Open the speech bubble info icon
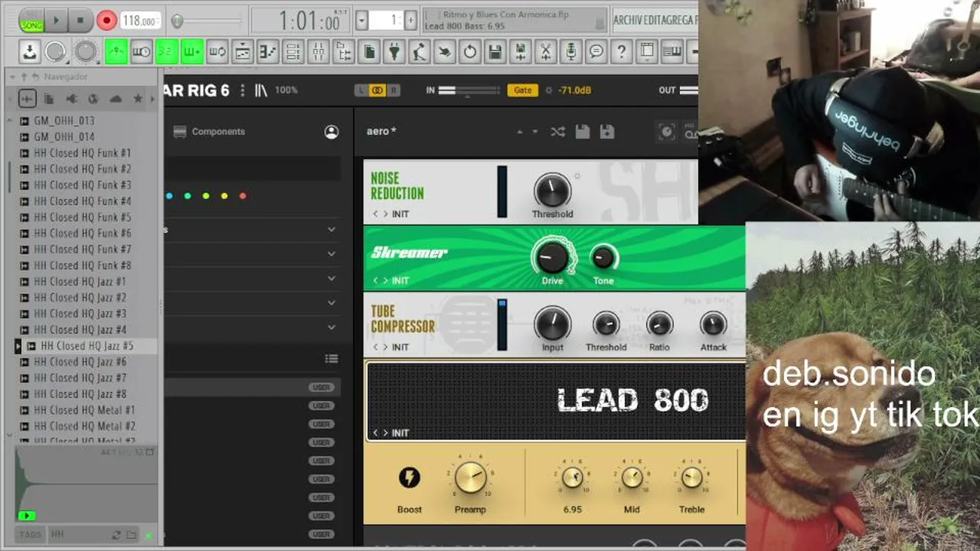 596,52
